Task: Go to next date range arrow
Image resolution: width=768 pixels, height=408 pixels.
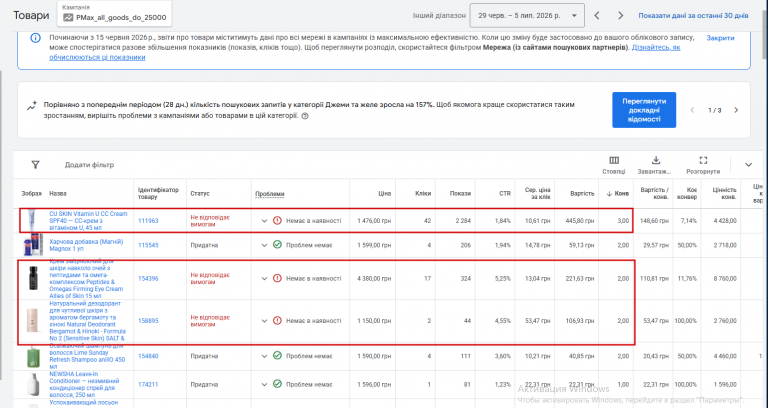Action: pos(621,16)
